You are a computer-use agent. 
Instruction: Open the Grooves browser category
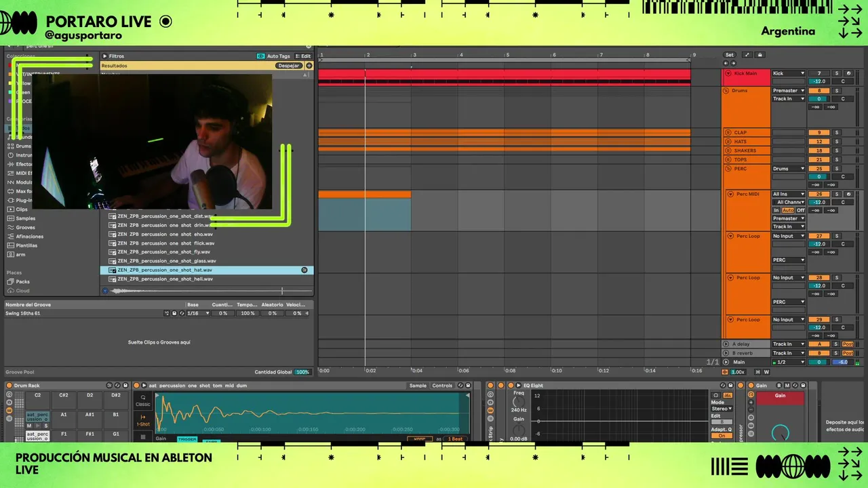tap(25, 228)
